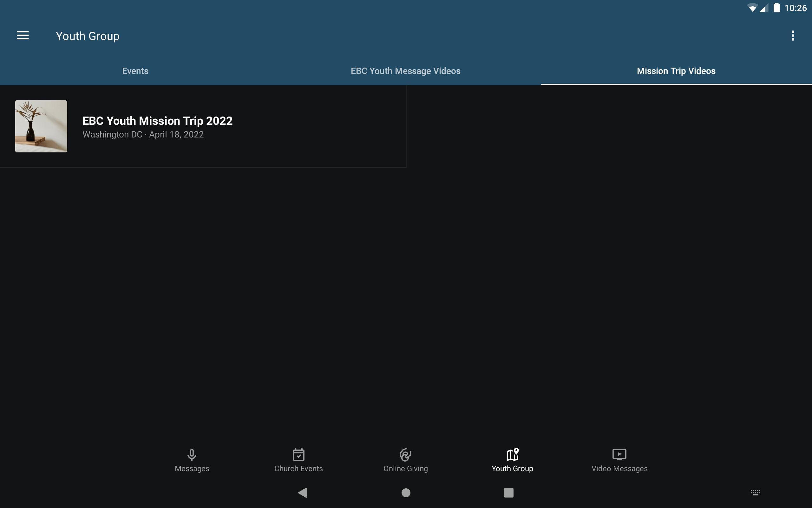The height and width of the screenshot is (508, 812).
Task: Select the Mission Trip Videos tab
Action: (677, 71)
